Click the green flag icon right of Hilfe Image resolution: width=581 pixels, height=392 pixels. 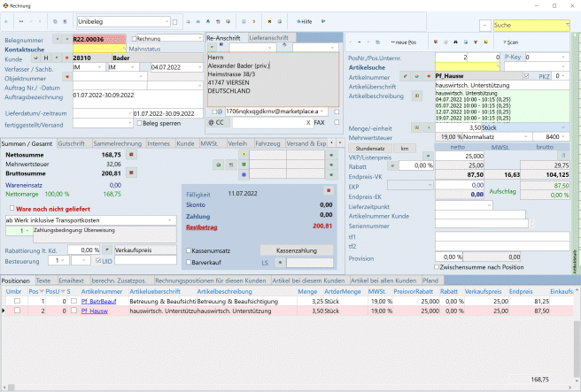pyautogui.click(x=323, y=21)
